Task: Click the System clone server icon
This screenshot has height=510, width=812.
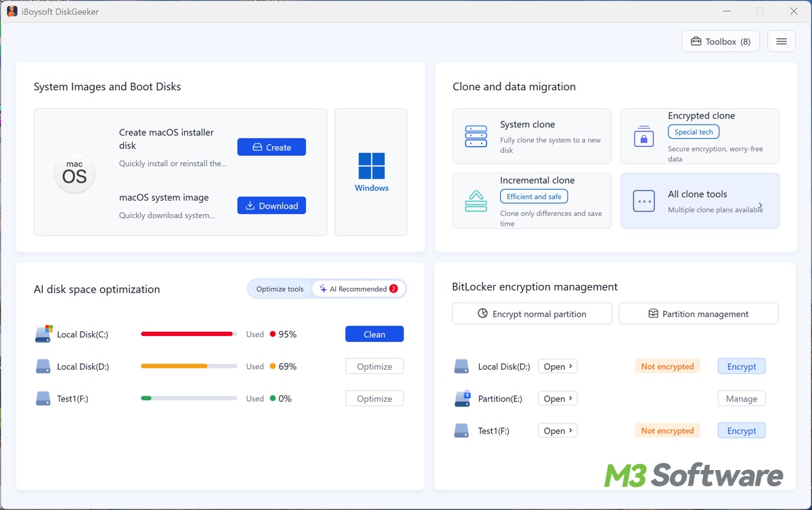Action: point(476,136)
